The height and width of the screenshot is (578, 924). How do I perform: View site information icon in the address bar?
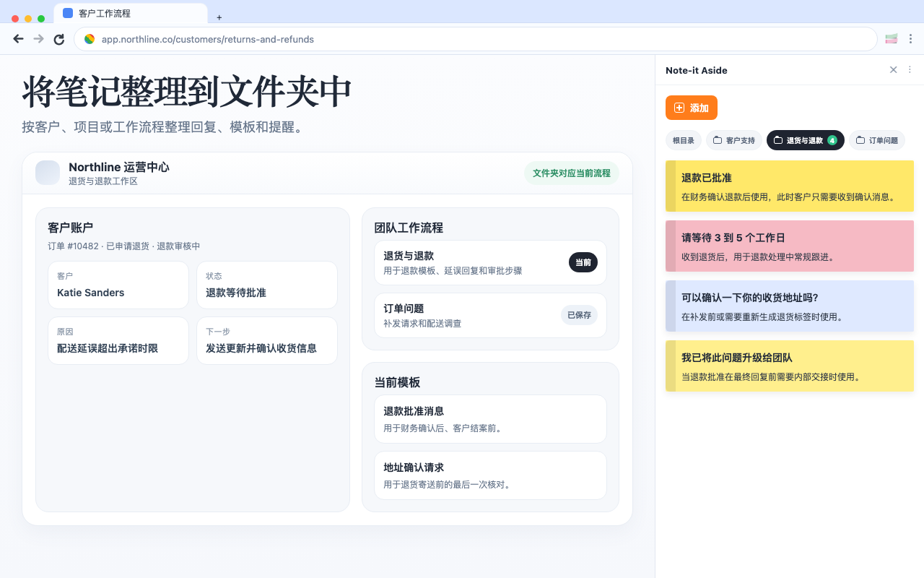click(x=90, y=39)
